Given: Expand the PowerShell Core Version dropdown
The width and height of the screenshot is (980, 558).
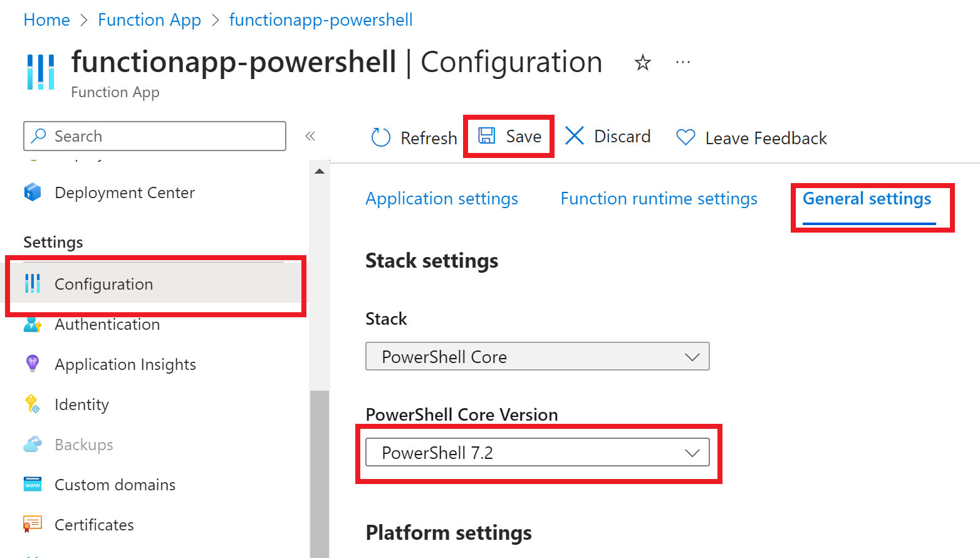Looking at the screenshot, I should [537, 452].
